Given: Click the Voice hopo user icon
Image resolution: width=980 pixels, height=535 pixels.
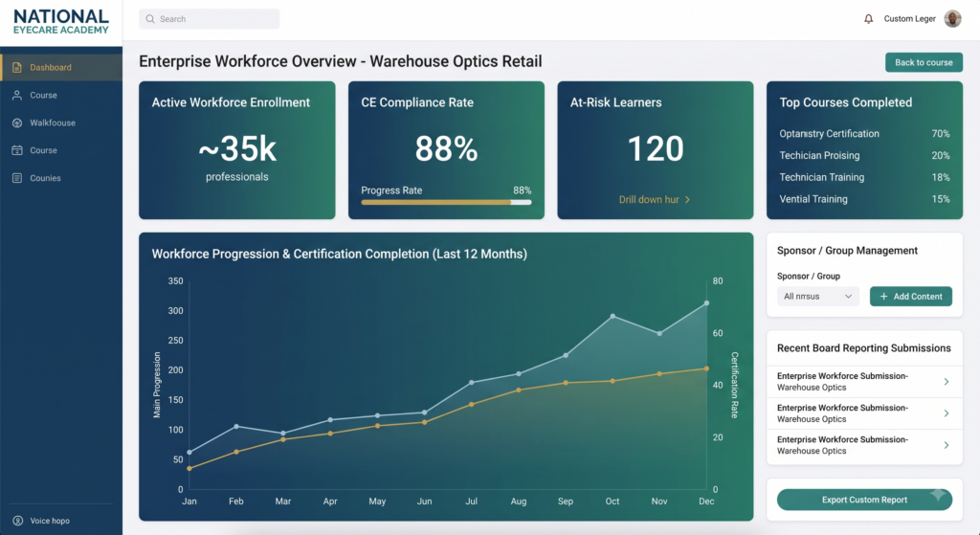Looking at the screenshot, I should tap(17, 521).
